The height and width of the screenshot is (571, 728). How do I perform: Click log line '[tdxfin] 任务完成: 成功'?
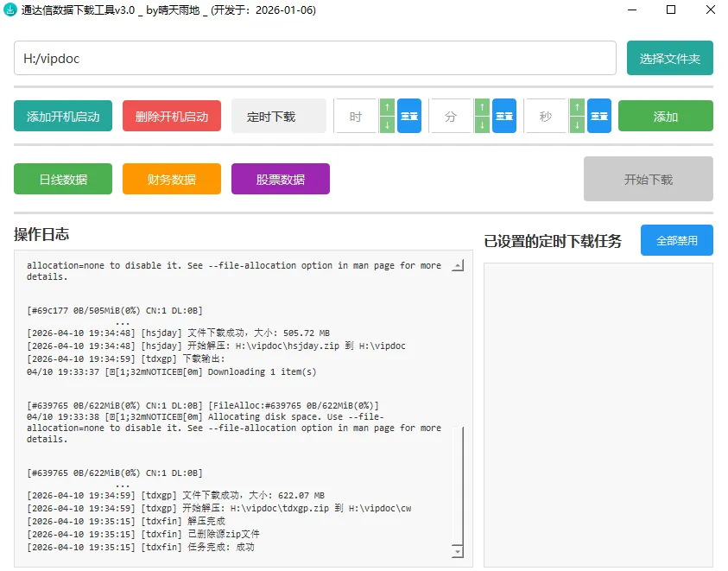141,548
